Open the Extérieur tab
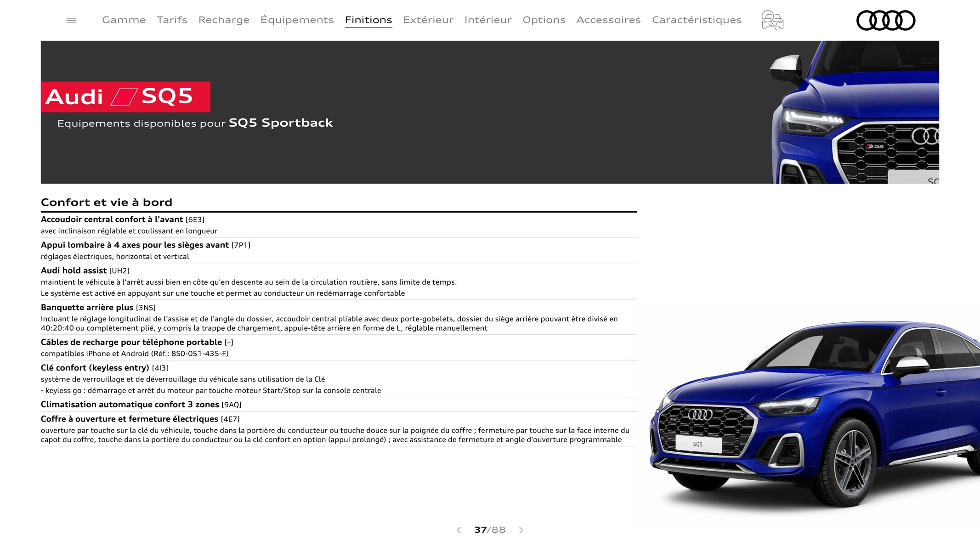Image resolution: width=980 pixels, height=551 pixels. [x=428, y=20]
